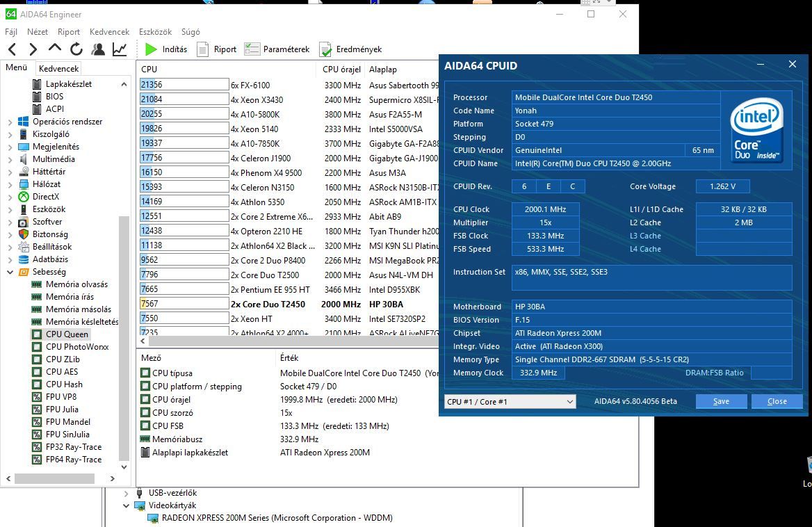Expand the Megjelenítés node
Screen dimensions: 812x527
point(10,147)
